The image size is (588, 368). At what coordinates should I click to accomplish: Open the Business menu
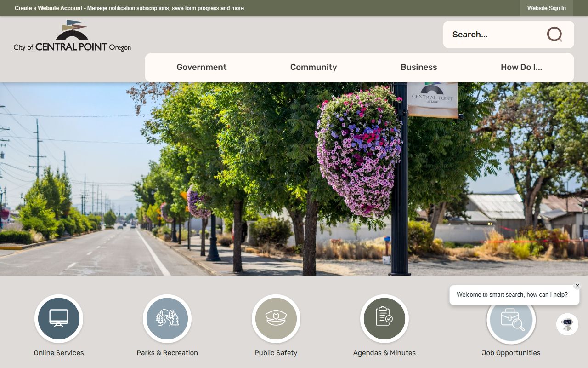click(x=418, y=67)
